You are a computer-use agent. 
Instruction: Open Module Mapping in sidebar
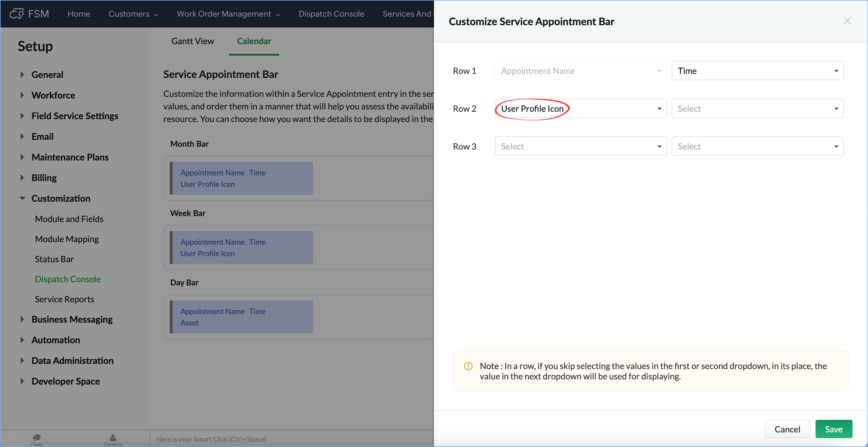(67, 239)
